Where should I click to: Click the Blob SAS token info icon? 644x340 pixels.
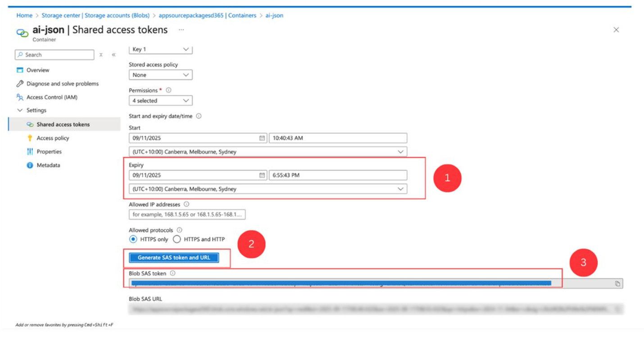coord(172,273)
